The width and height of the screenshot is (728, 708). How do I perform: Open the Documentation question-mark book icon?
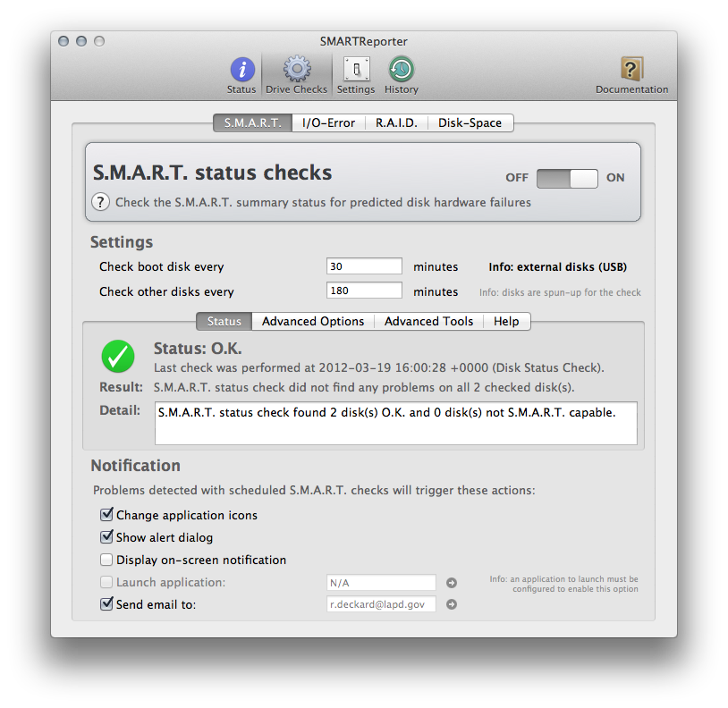tap(632, 76)
